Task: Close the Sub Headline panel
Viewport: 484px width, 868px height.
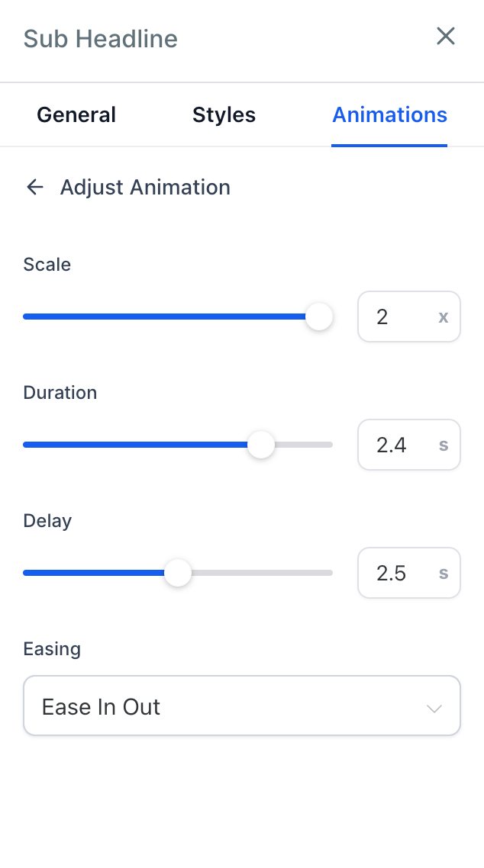Action: [x=445, y=36]
